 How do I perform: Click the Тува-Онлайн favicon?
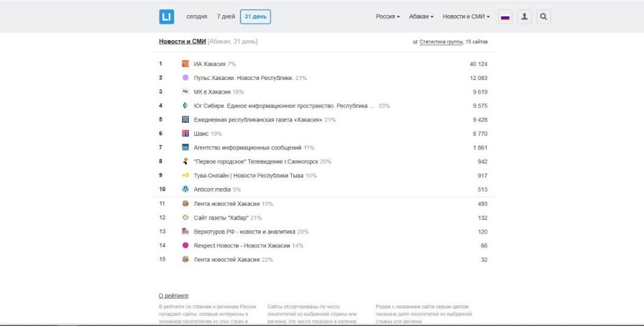coord(186,175)
